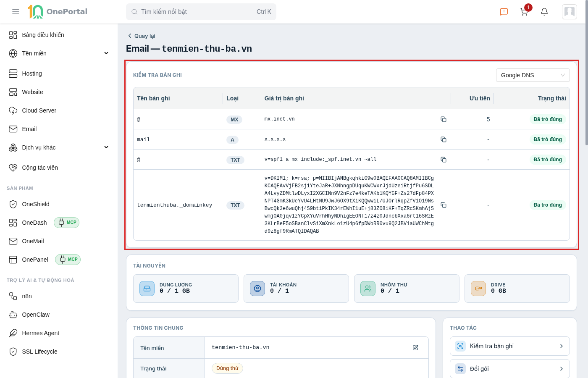Click the tenmienthuba._domainkey record name
The height and width of the screenshot is (378, 588).
pyautogui.click(x=175, y=205)
